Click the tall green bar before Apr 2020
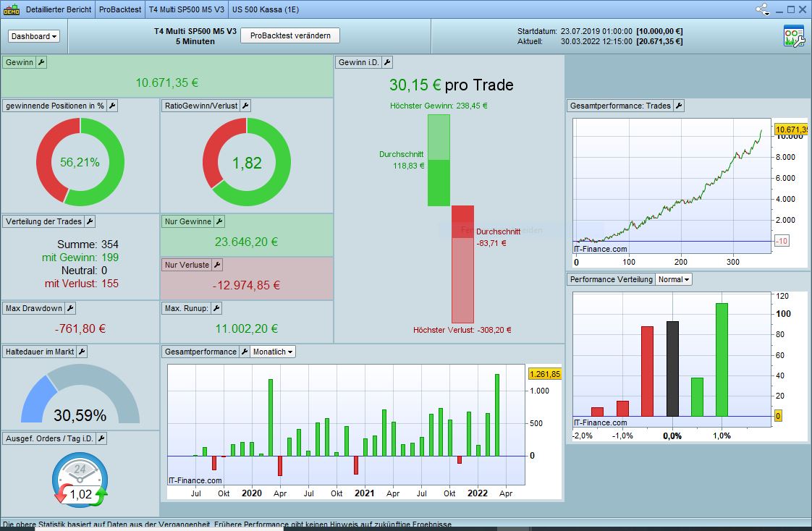 (271, 417)
